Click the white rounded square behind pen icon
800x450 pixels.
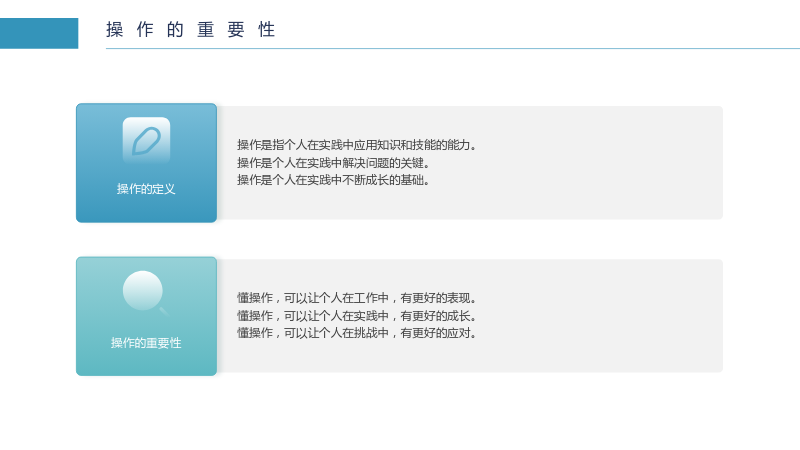point(146,141)
